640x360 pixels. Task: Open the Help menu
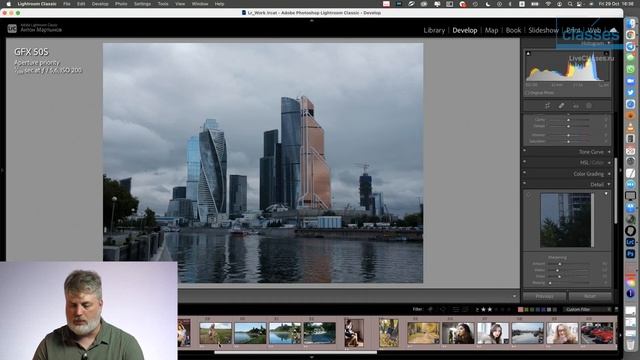219,4
